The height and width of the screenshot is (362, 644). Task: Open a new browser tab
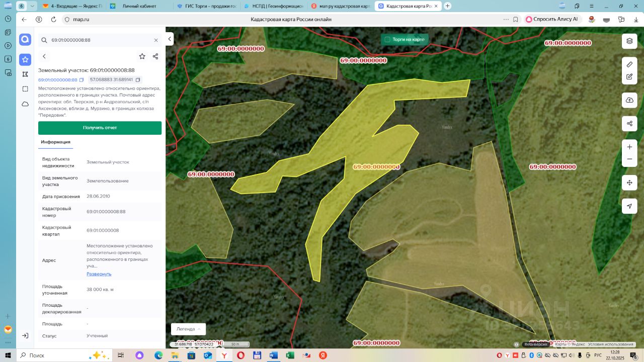coord(448,6)
